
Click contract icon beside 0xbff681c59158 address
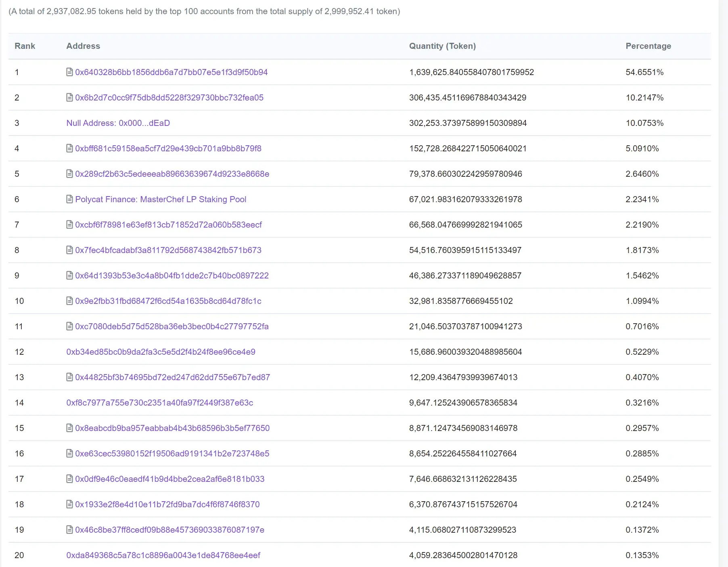pyautogui.click(x=69, y=149)
